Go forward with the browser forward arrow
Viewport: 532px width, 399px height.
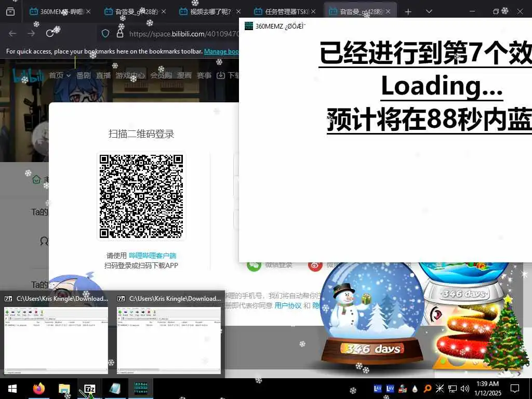click(x=31, y=33)
